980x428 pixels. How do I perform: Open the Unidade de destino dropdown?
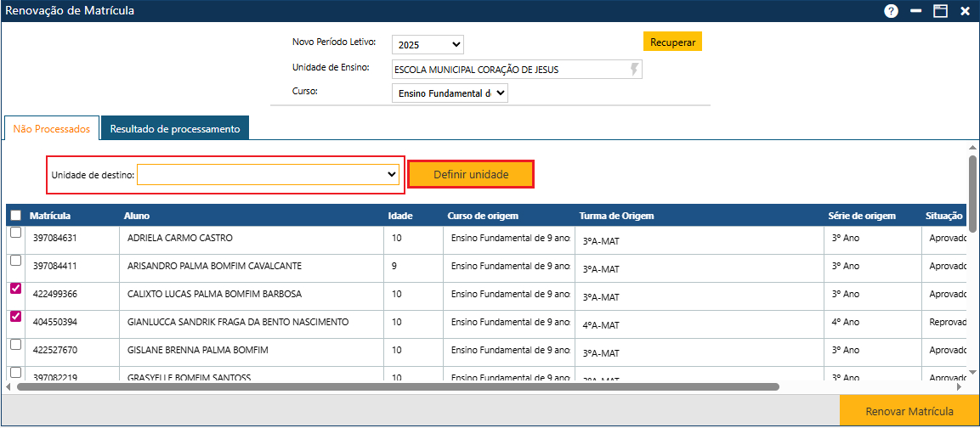[268, 174]
